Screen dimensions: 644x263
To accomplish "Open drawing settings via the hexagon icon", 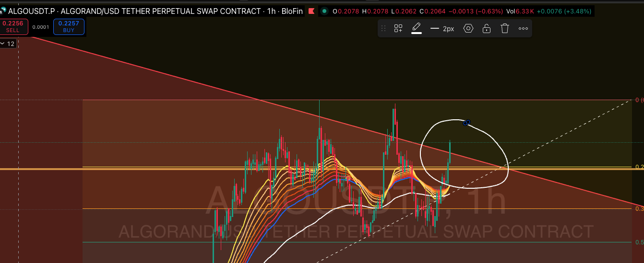I will tap(468, 29).
